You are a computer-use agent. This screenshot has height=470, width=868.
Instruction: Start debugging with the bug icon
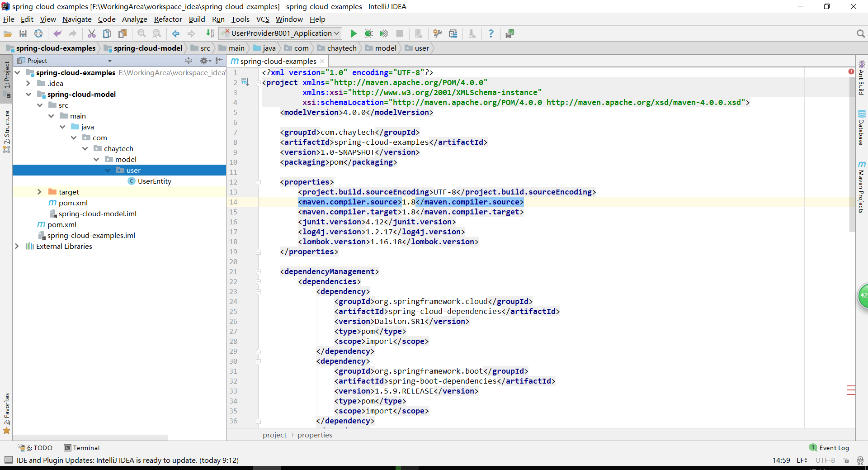click(369, 33)
